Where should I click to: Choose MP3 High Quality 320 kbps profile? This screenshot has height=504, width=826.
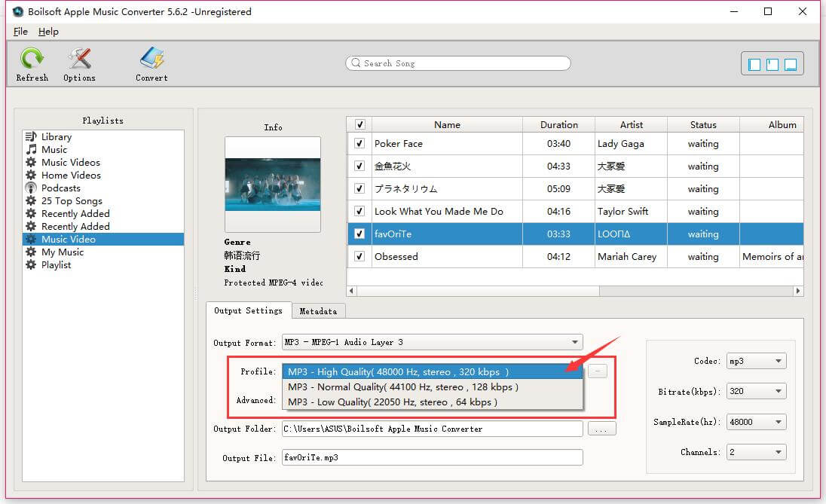(432, 372)
